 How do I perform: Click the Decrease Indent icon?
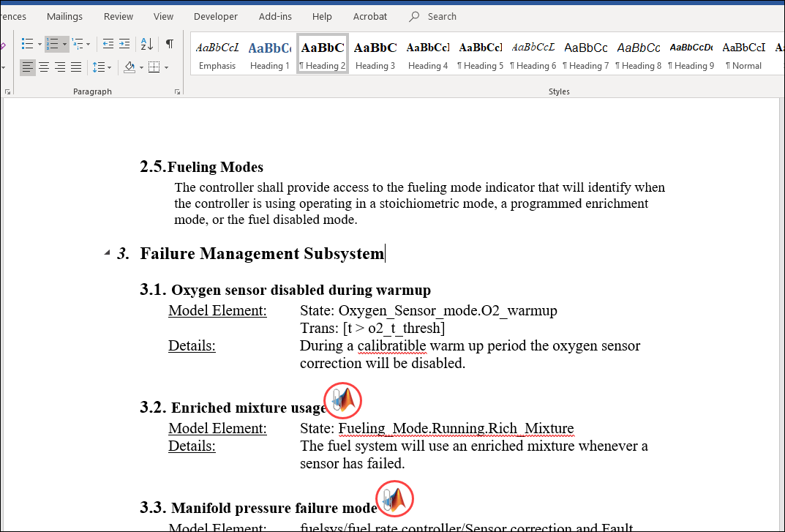pos(109,44)
